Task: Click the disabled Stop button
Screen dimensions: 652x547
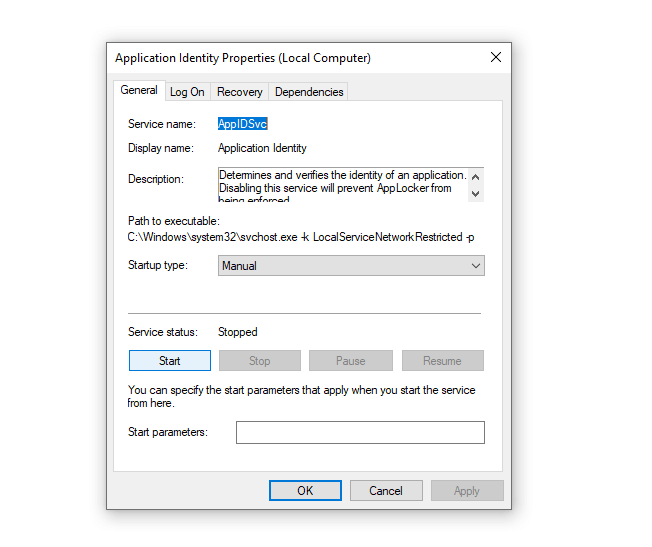Action: [259, 361]
